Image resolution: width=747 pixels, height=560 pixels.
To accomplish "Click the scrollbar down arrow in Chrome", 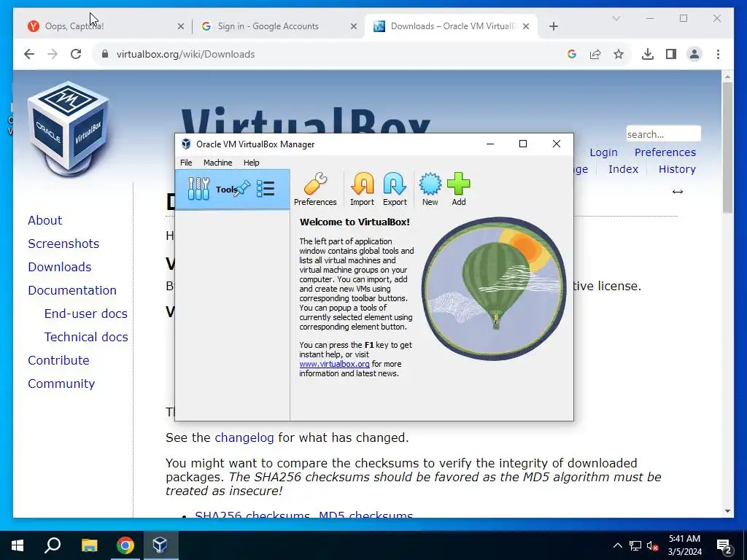I will pyautogui.click(x=727, y=511).
